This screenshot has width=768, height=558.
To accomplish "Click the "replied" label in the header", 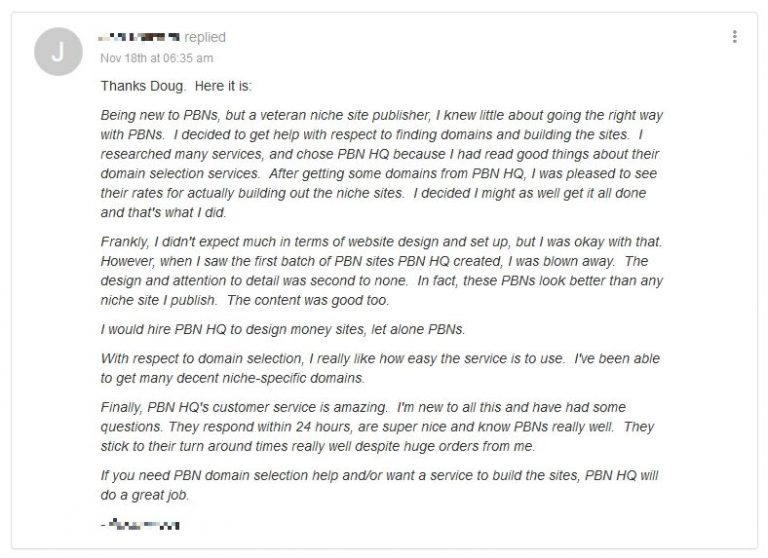I will 205,38.
